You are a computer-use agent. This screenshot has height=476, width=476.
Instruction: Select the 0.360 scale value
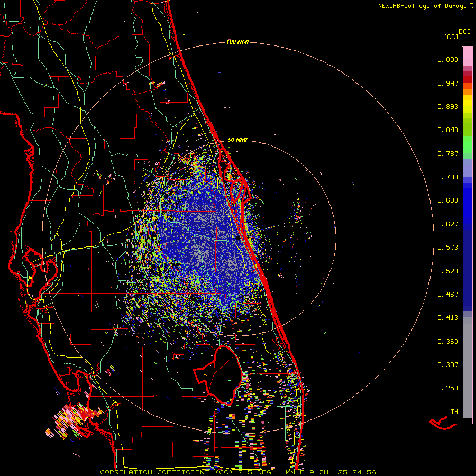coord(448,342)
